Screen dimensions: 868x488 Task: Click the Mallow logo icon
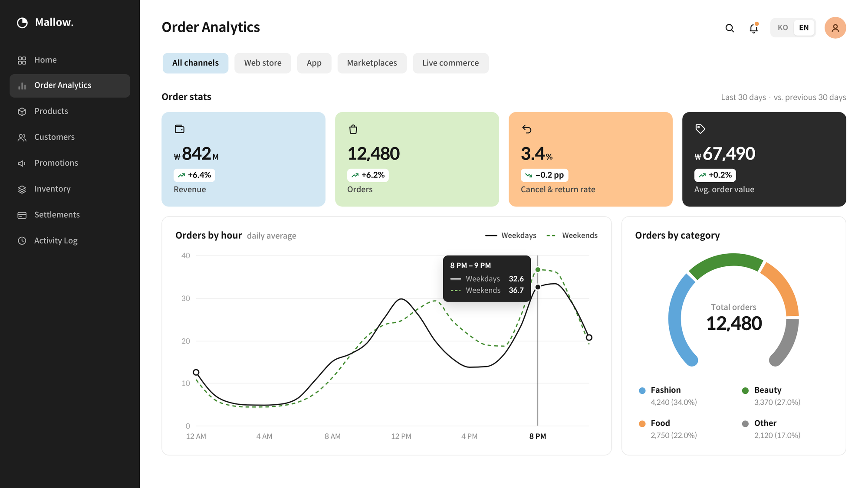tap(22, 23)
